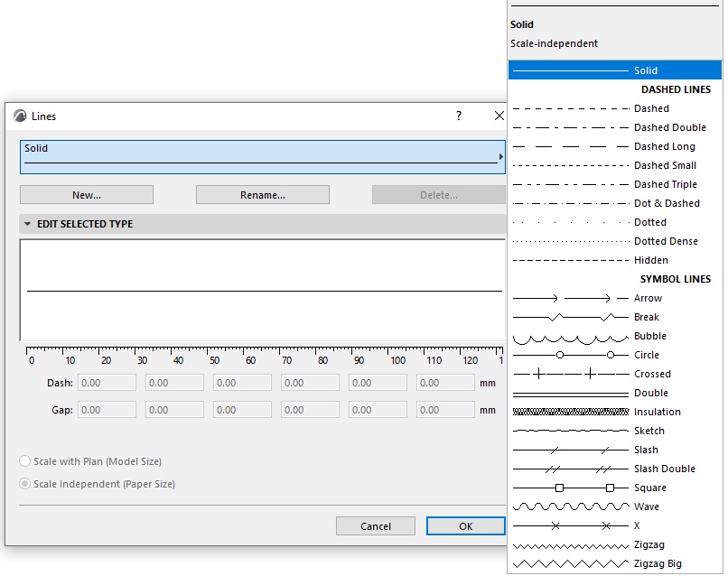
Task: Click the first Gap value field
Action: point(107,410)
